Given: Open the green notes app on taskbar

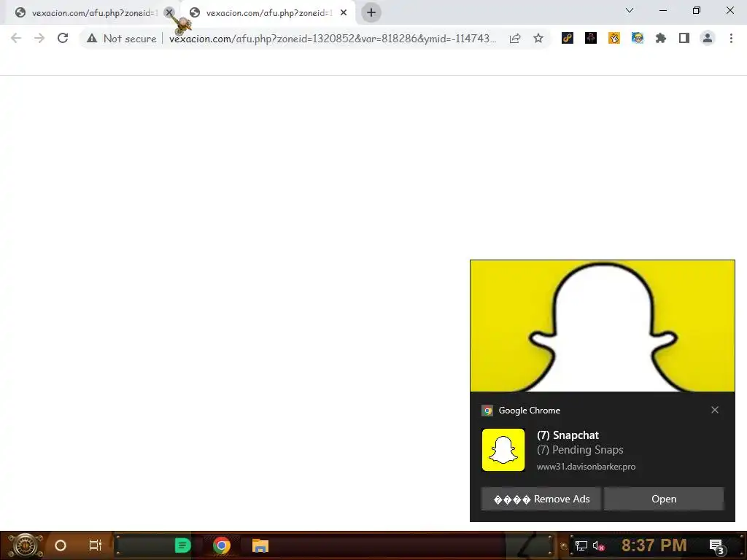Looking at the screenshot, I should pyautogui.click(x=182, y=545).
